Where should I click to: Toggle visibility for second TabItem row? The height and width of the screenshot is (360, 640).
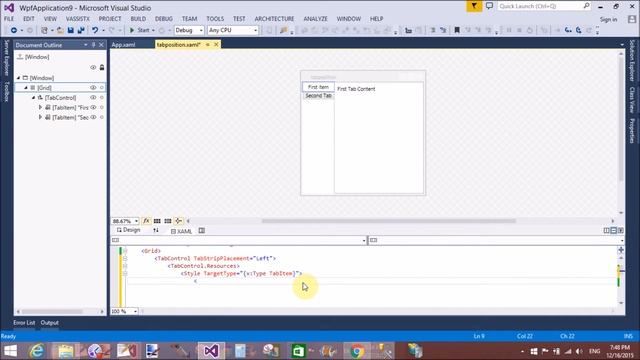coord(93,117)
